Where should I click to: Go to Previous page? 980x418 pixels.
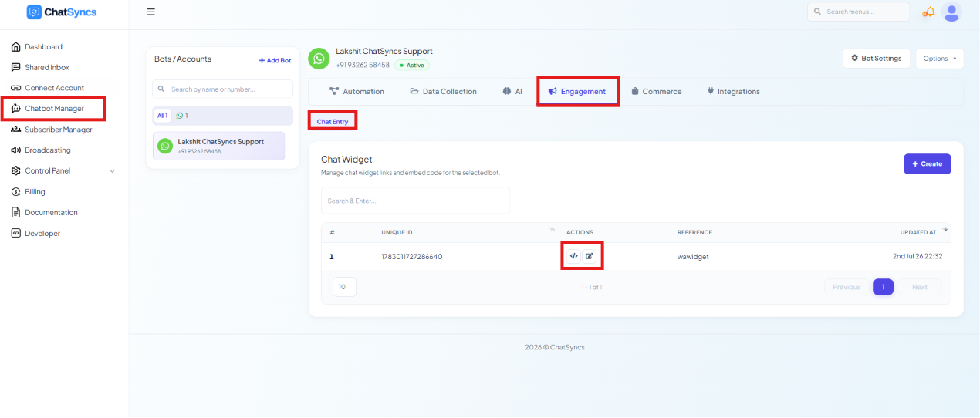coord(847,287)
